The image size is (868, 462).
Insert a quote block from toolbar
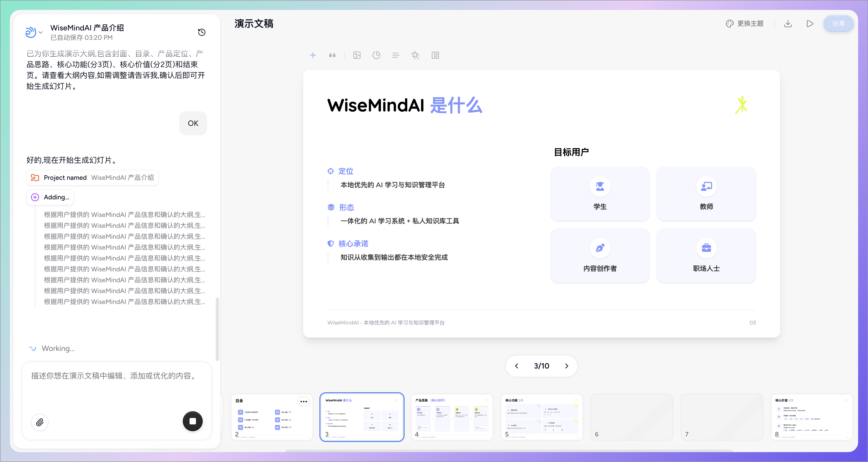(x=332, y=55)
